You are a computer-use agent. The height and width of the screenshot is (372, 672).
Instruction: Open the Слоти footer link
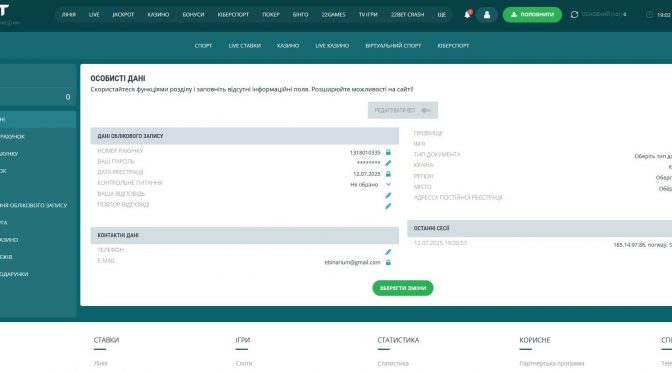[x=244, y=363]
